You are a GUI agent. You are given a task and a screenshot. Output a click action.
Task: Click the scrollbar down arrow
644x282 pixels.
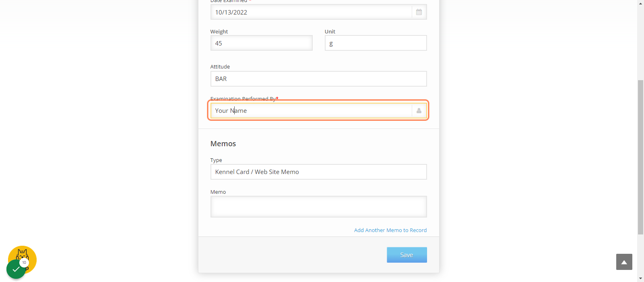click(x=640, y=278)
